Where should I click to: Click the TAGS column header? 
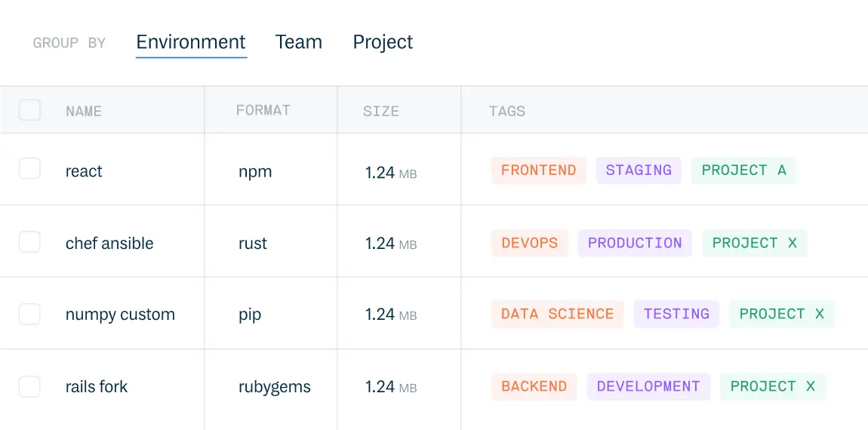pyautogui.click(x=506, y=111)
